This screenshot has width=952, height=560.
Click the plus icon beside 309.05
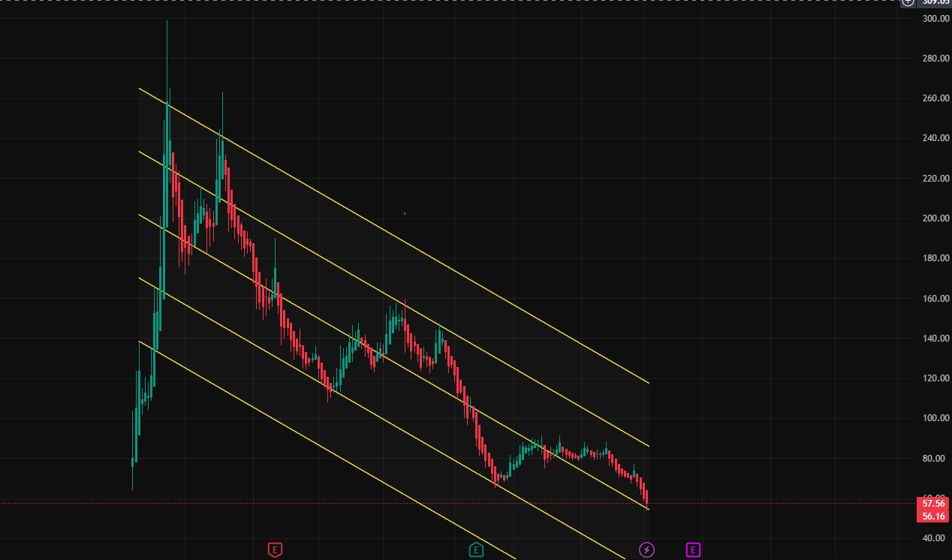point(908,2)
